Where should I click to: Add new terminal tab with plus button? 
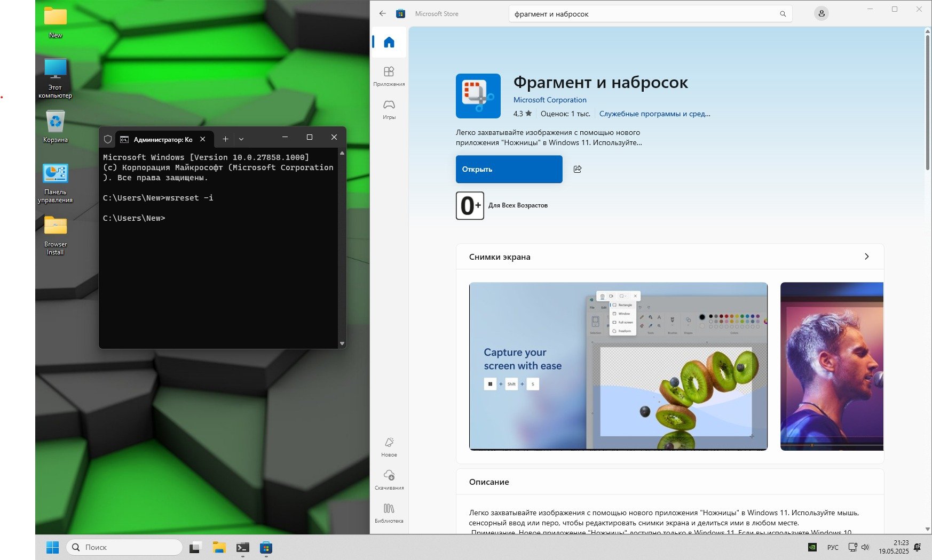(225, 139)
